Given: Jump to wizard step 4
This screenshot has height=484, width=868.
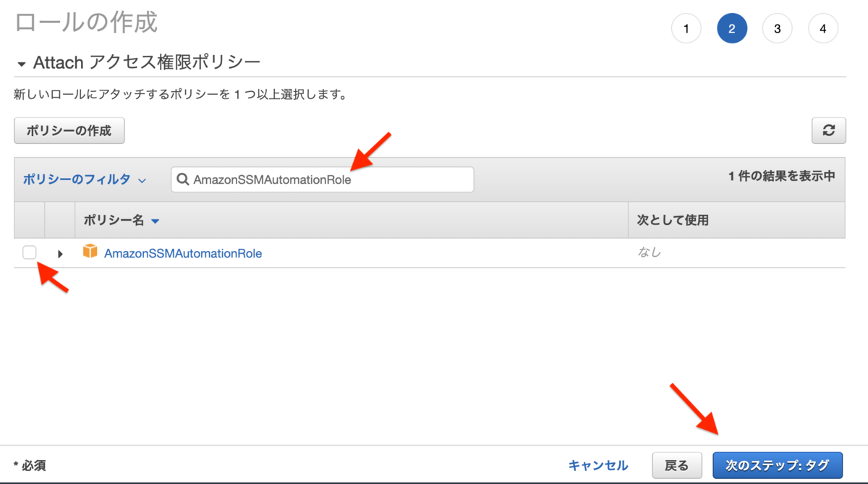Looking at the screenshot, I should tap(823, 29).
